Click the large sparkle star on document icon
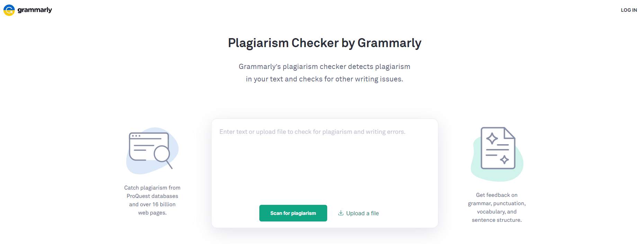 point(492,139)
